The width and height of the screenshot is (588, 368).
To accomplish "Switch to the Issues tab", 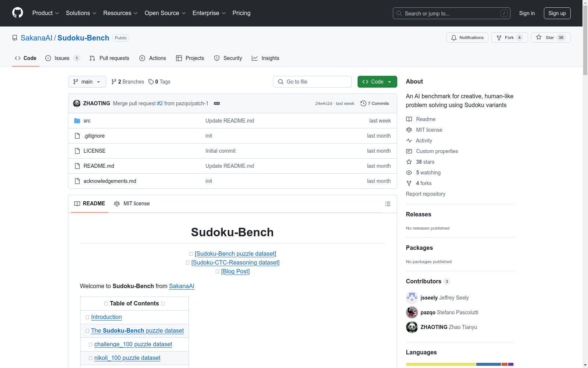I will pyautogui.click(x=62, y=58).
